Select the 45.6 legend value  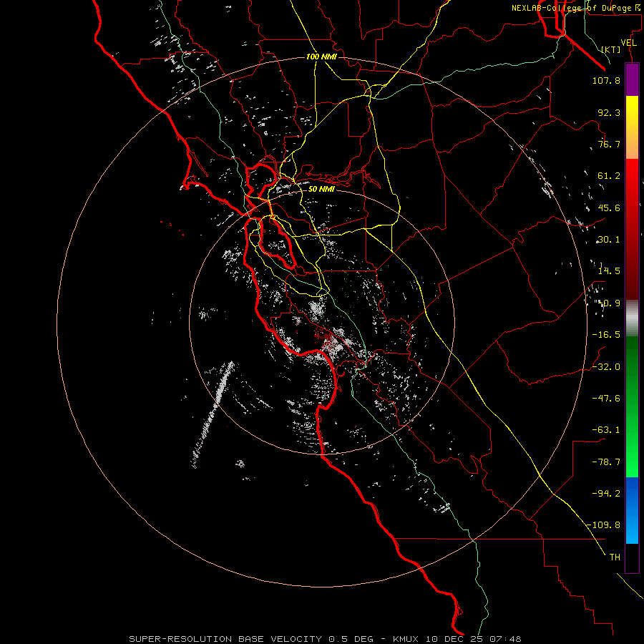point(609,208)
